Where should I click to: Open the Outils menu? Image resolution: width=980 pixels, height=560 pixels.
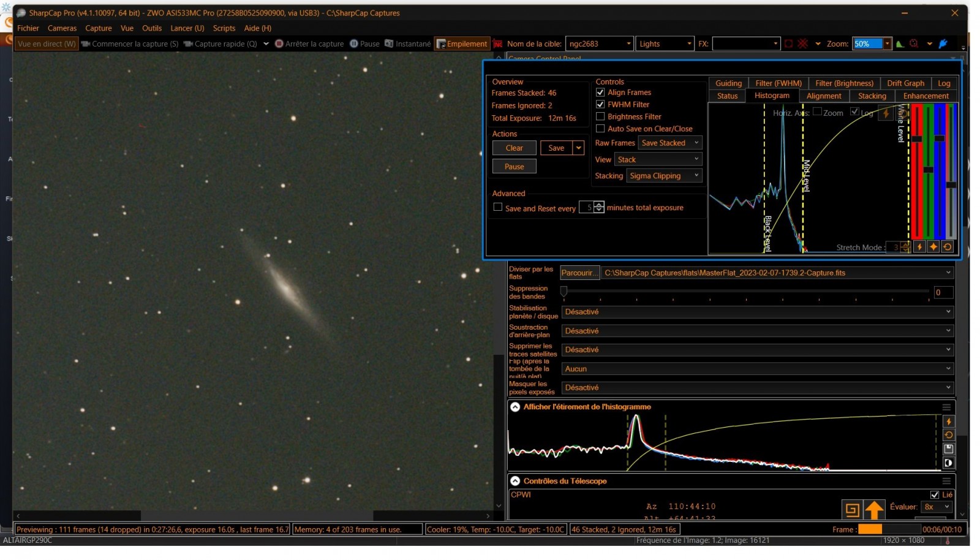point(152,28)
